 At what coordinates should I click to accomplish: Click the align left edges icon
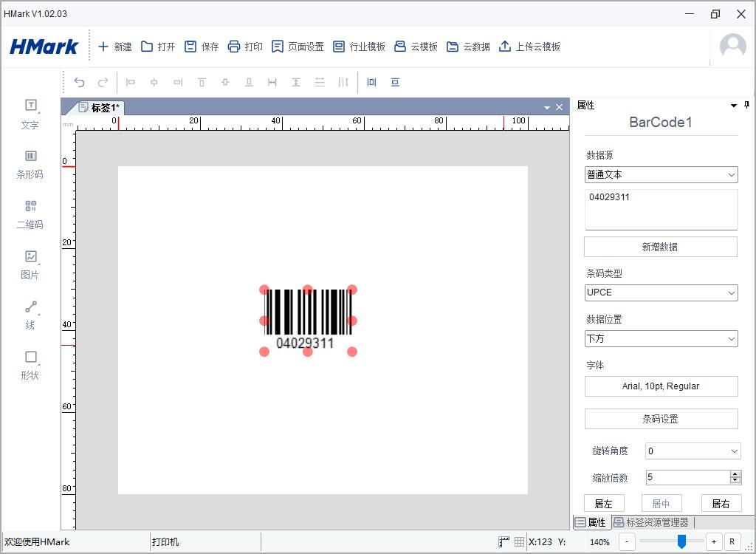pos(131,82)
